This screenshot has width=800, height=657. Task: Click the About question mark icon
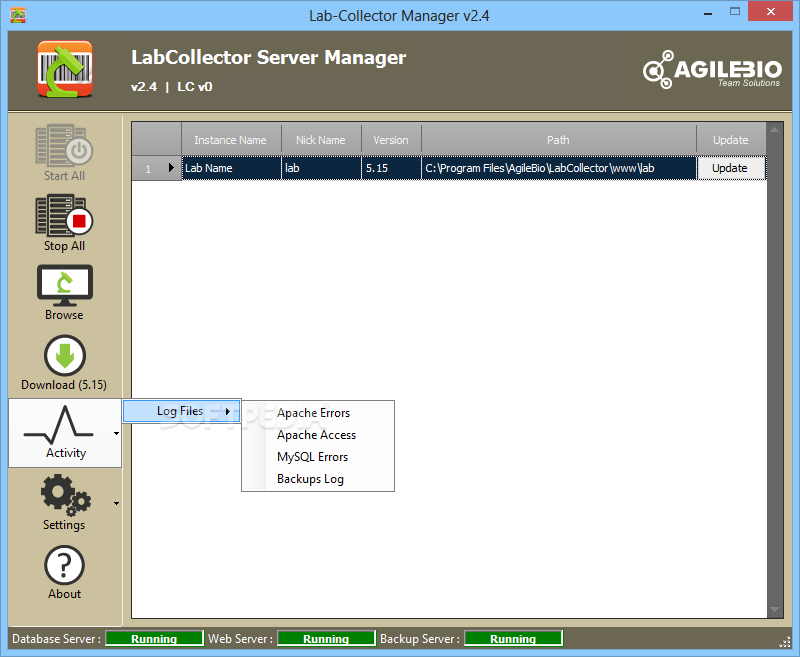64,565
